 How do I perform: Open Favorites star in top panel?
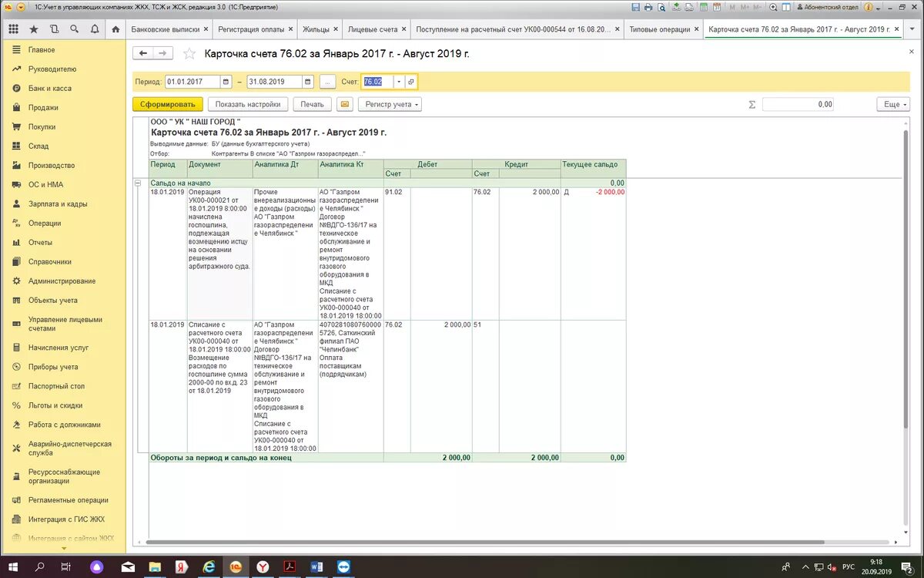pos(34,29)
